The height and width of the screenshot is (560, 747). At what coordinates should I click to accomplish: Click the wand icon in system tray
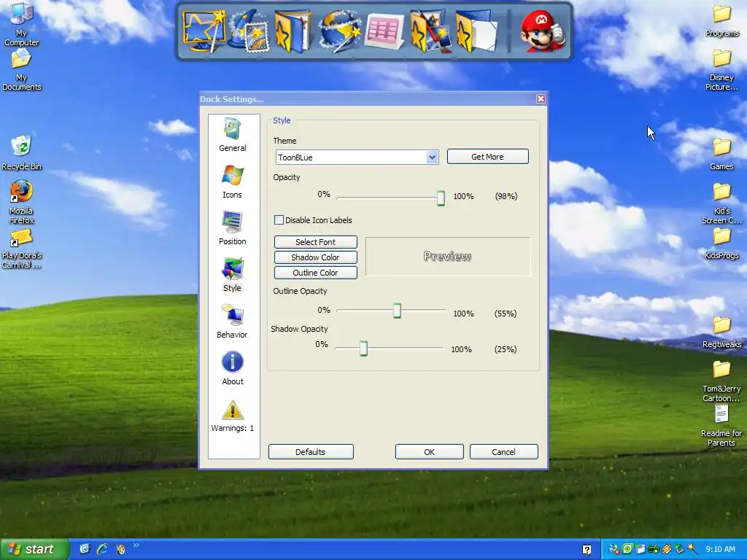(692, 549)
